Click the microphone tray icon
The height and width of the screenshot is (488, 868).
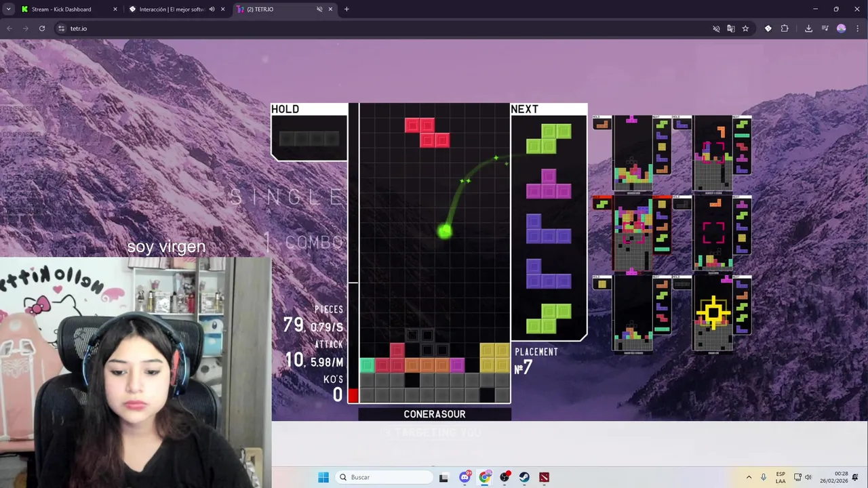[x=764, y=477]
